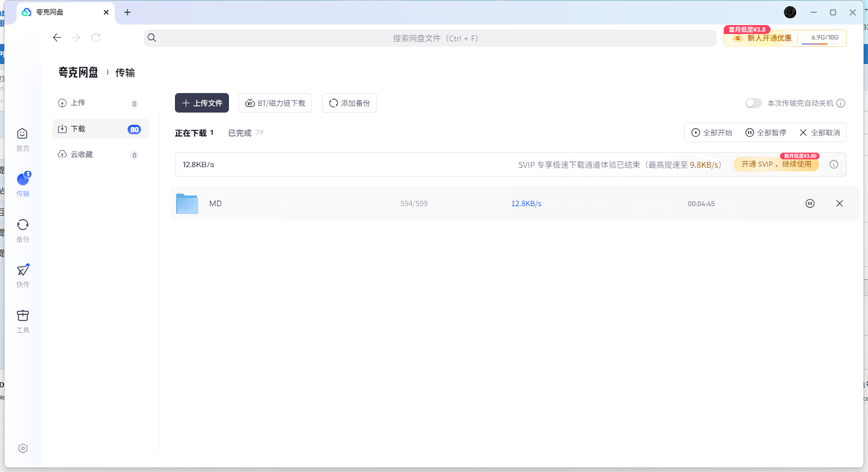Go forward with the right arrow
The height and width of the screenshot is (472, 868).
[x=76, y=37]
